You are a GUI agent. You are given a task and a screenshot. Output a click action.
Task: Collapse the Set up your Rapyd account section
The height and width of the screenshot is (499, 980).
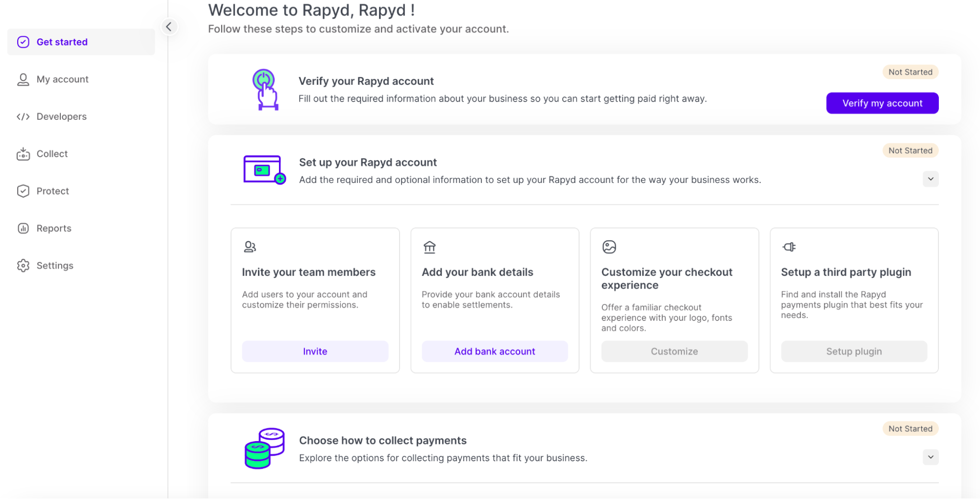[x=930, y=179]
